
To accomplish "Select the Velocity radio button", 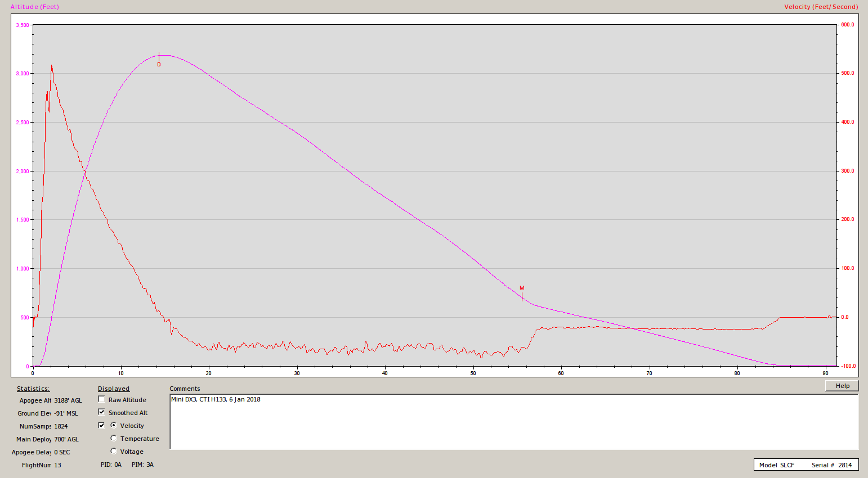I will 114,425.
